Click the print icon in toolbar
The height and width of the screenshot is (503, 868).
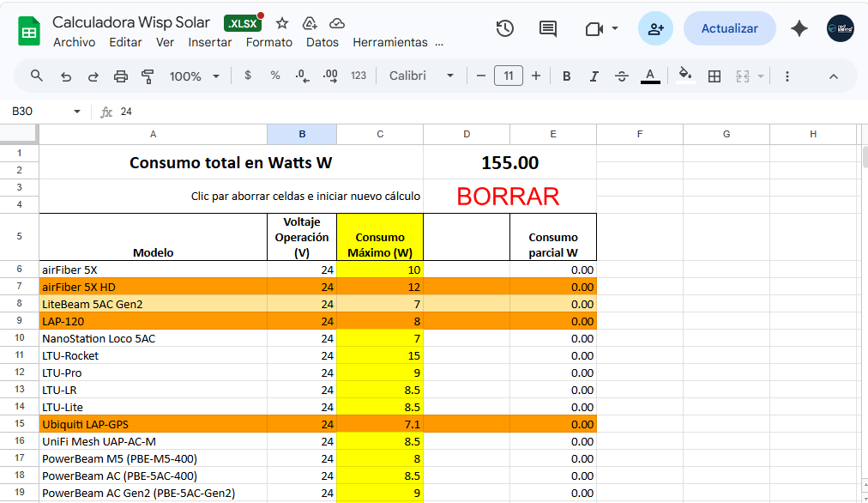(x=121, y=76)
